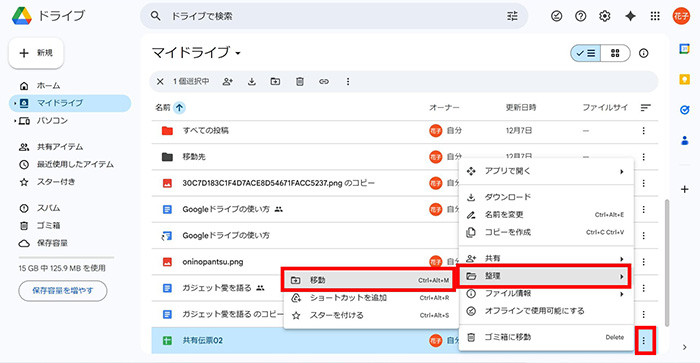Open Google Tasks side panel
Image resolution: width=700 pixels, height=363 pixels.
tap(684, 110)
